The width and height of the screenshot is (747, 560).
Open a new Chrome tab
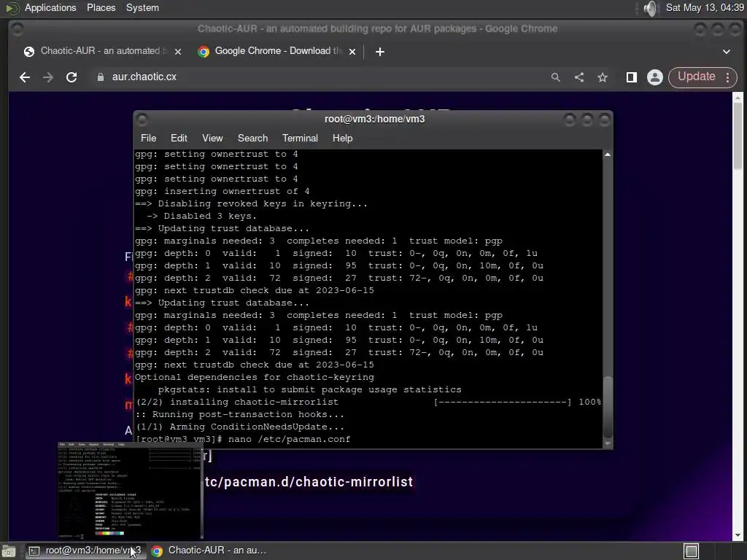(x=379, y=52)
